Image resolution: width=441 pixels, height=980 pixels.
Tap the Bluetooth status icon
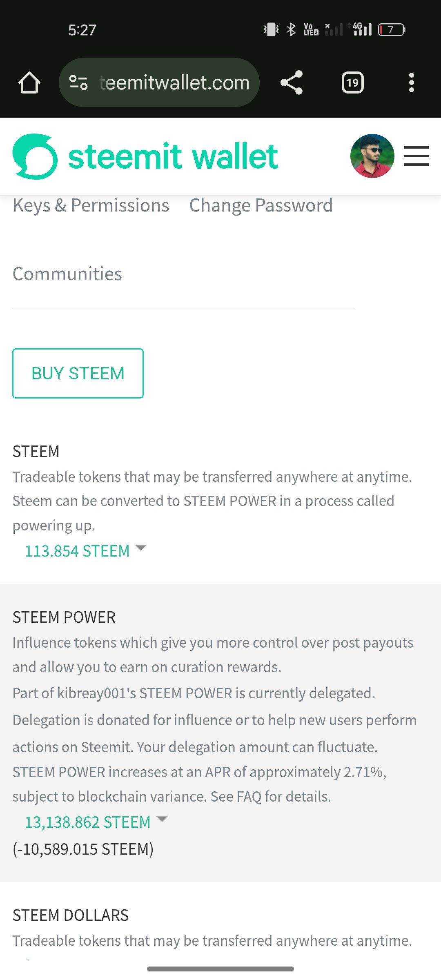(x=291, y=29)
